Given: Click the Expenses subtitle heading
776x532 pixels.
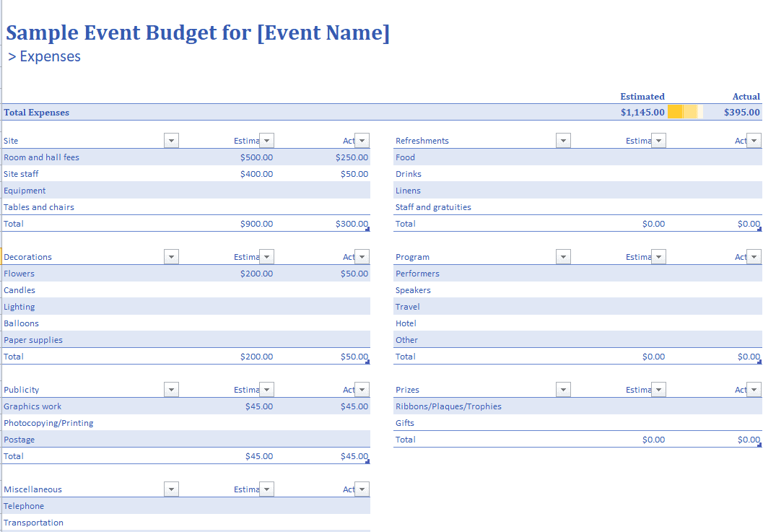Looking at the screenshot, I should pos(45,56).
